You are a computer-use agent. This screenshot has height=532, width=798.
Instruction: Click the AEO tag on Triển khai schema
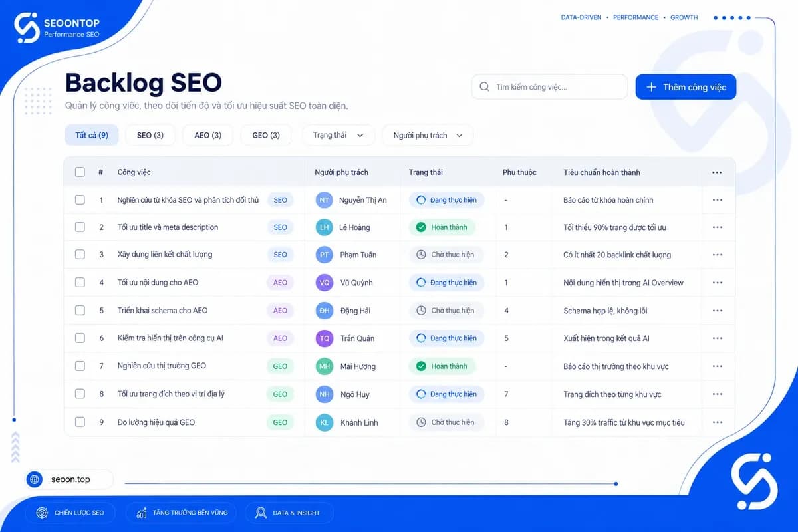[x=281, y=311]
